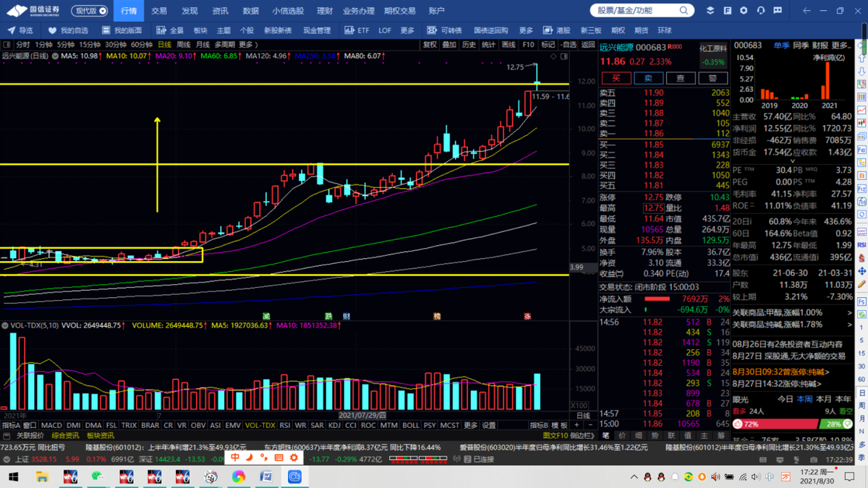This screenshot has width=868, height=488.
Task: Open the 全景 panorama view
Action: [170, 30]
